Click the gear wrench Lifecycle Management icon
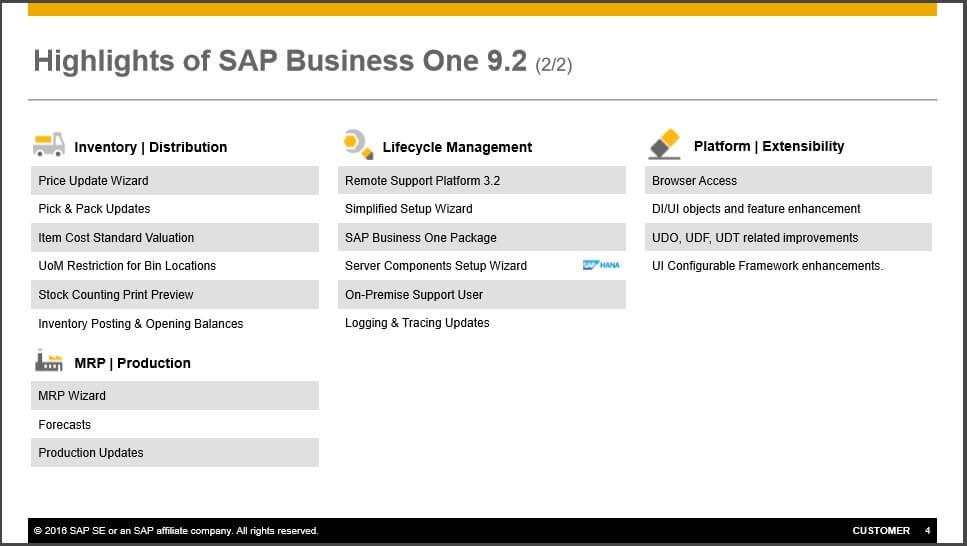 coord(358,144)
